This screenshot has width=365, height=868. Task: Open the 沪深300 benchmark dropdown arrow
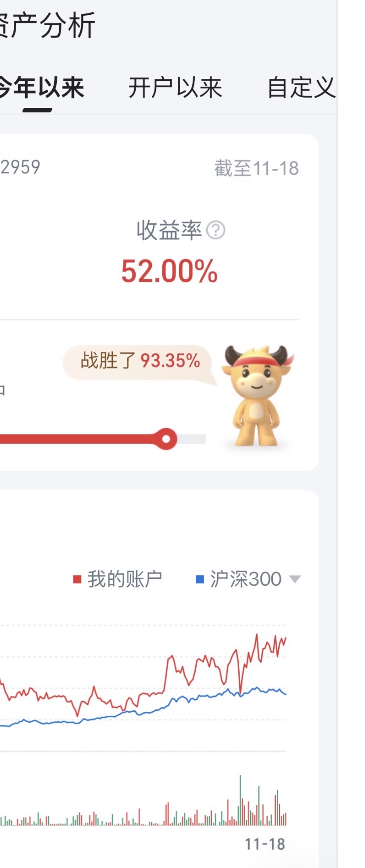tap(294, 579)
